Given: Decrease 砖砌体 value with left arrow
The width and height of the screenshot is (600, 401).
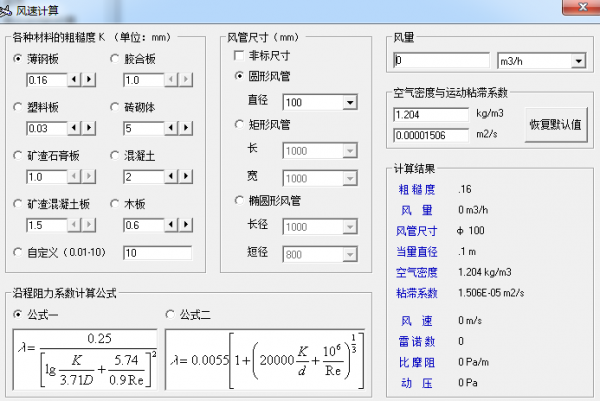Looking at the screenshot, I should (x=171, y=128).
